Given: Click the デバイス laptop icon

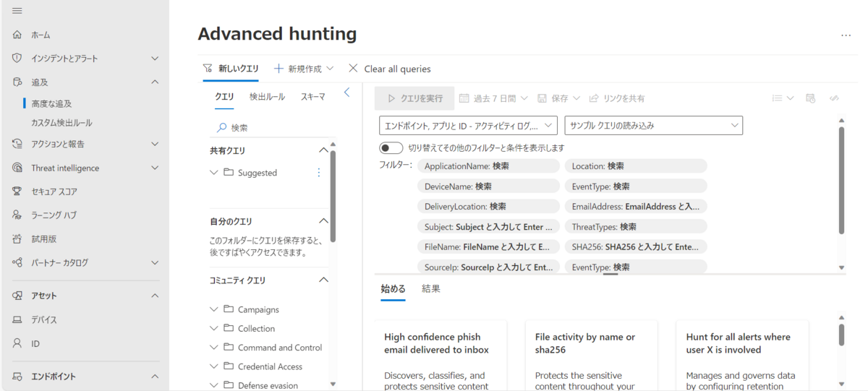Looking at the screenshot, I should (x=17, y=319).
